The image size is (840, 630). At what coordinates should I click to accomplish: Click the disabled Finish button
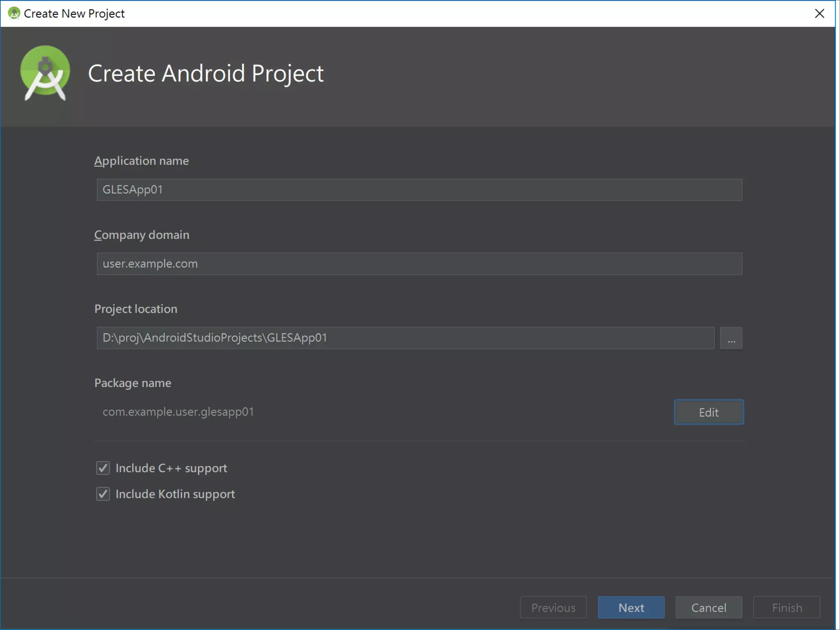coord(786,607)
